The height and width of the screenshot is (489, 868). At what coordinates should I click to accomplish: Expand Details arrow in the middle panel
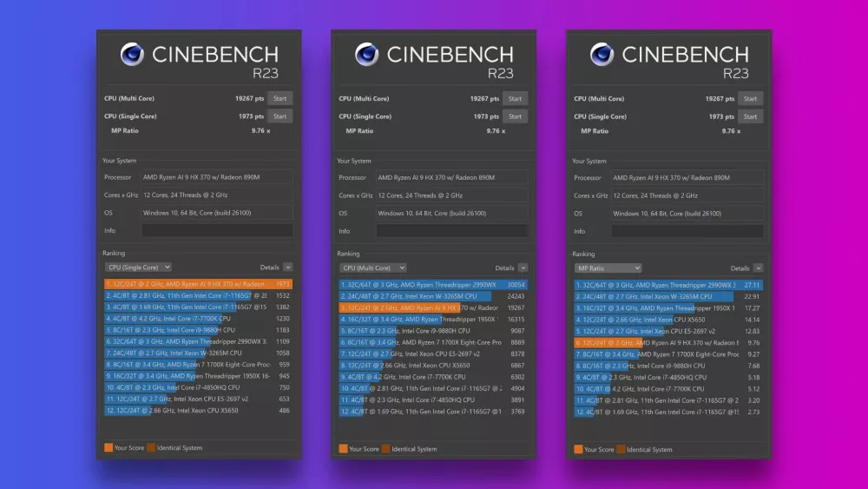523,268
